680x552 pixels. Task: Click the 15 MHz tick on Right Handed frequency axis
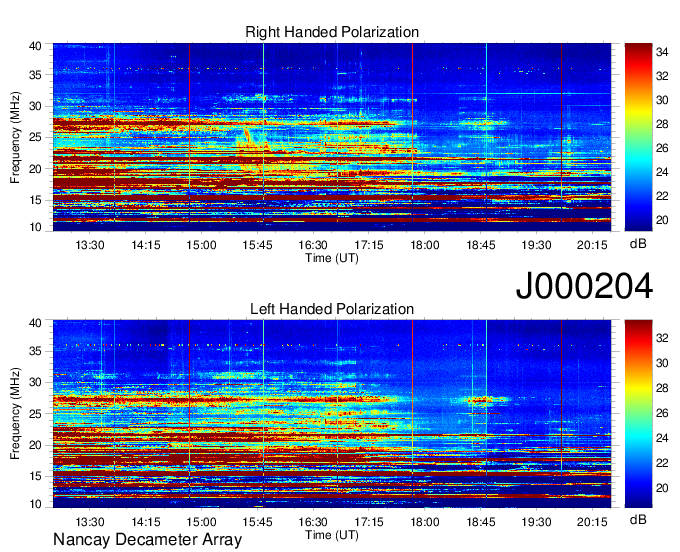point(35,200)
